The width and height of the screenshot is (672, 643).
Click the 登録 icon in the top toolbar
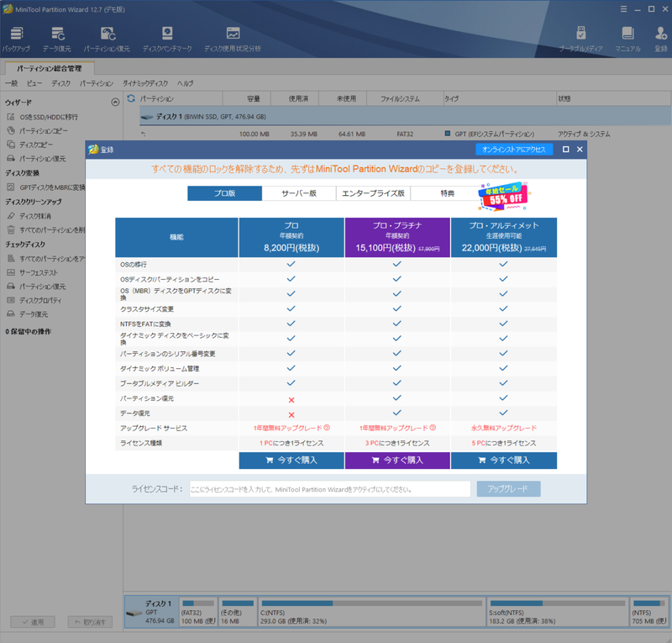tap(661, 39)
